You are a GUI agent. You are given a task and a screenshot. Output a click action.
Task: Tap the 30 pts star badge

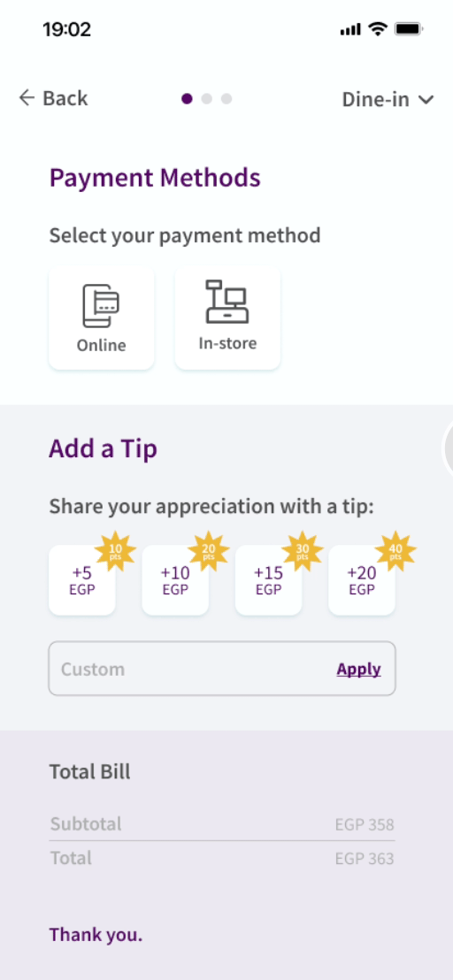303,551
